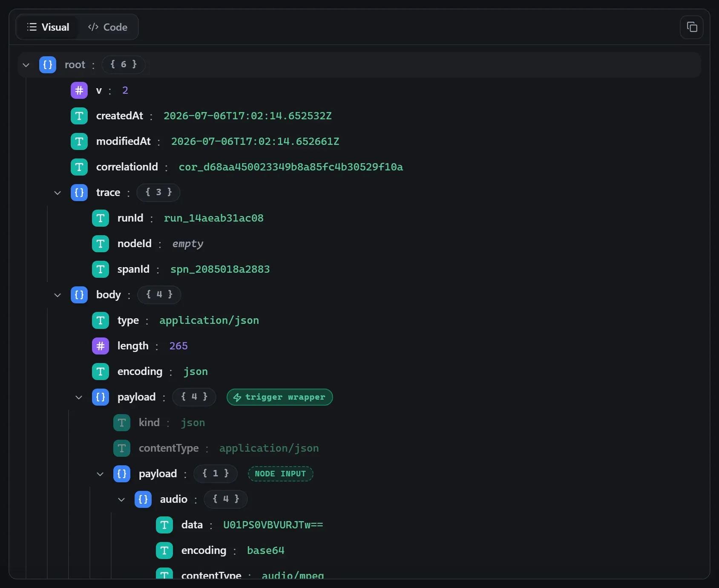The width and height of the screenshot is (719, 588).
Task: Select the body encoding value json
Action: pyautogui.click(x=196, y=372)
